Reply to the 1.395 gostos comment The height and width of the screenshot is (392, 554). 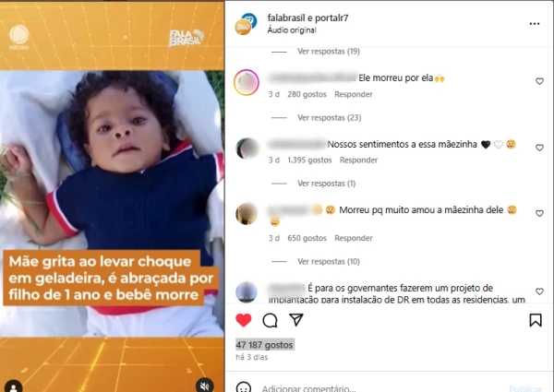(x=358, y=160)
